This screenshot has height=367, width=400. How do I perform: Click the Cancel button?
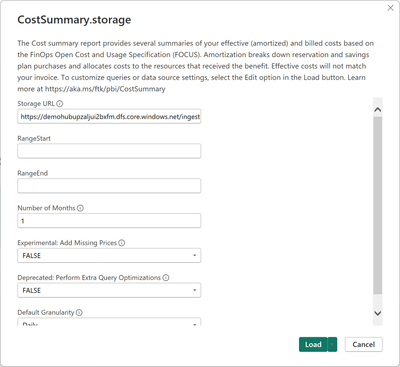pos(364,345)
